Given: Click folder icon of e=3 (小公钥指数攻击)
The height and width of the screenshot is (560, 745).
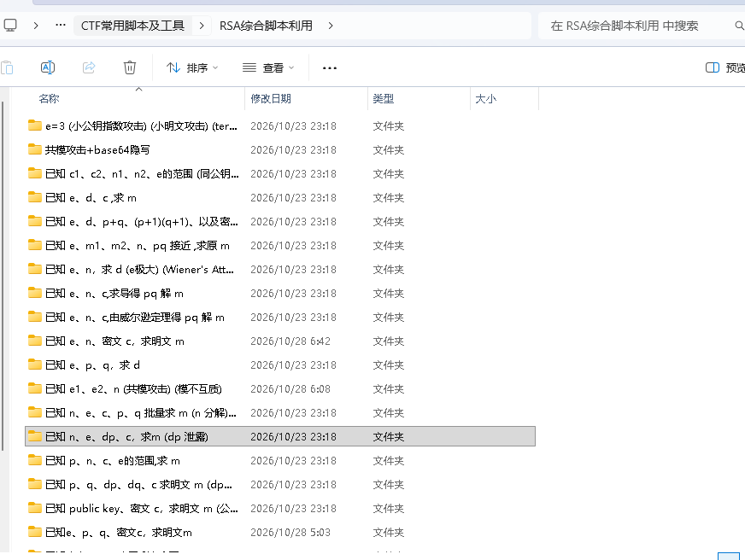Looking at the screenshot, I should point(35,125).
